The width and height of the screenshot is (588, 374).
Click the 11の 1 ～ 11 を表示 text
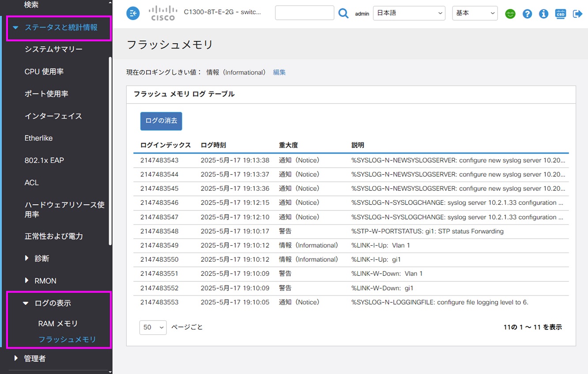[532, 327]
